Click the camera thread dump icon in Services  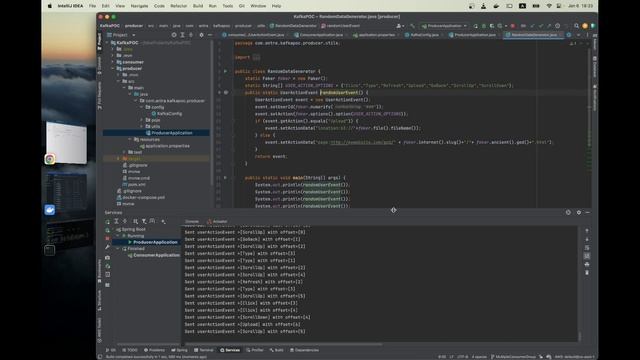(107, 258)
